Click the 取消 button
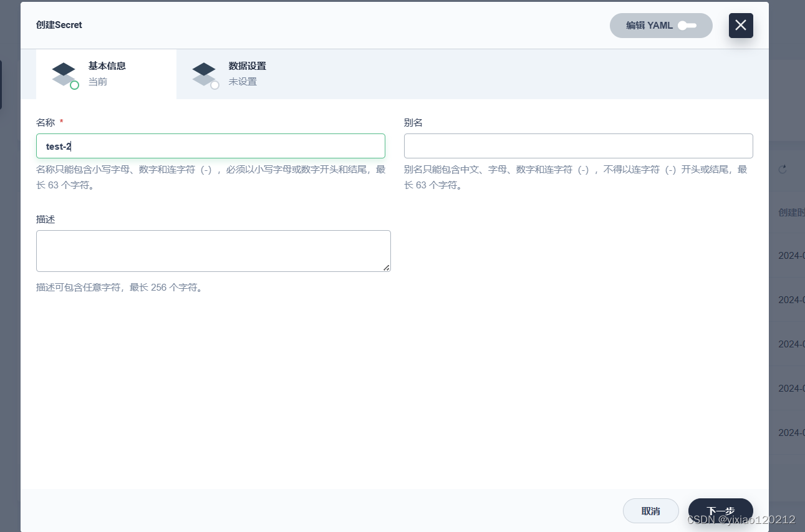Viewport: 805px width, 532px height. (x=650, y=511)
